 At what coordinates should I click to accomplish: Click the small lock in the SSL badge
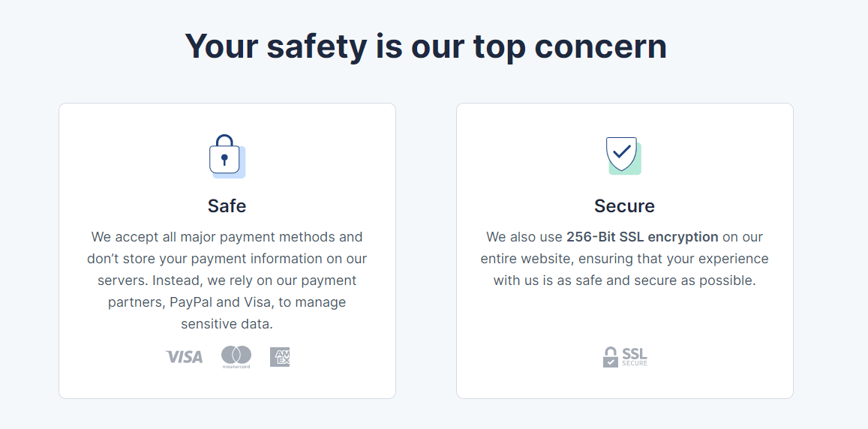pos(610,357)
